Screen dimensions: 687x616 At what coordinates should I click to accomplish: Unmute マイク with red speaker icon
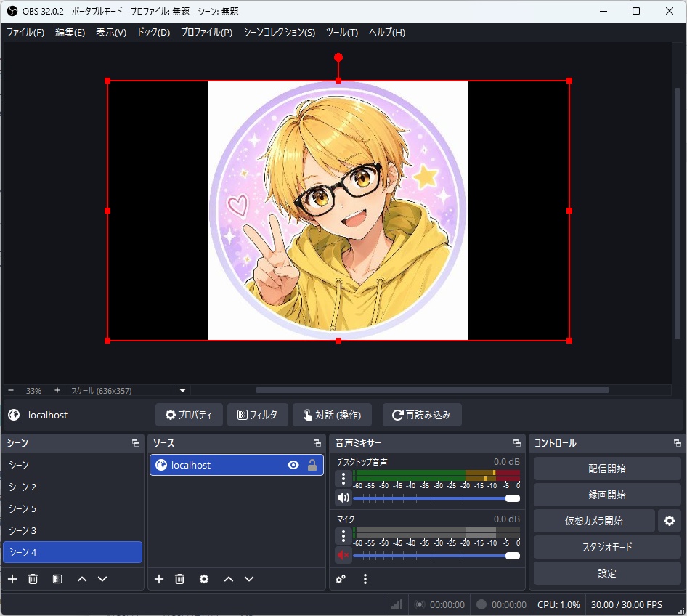(343, 555)
